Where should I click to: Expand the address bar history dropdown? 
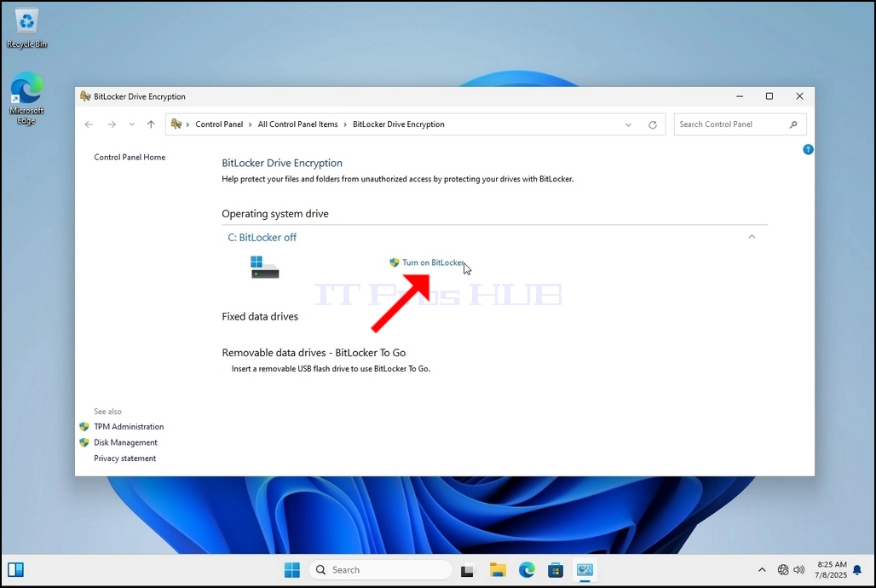point(629,124)
